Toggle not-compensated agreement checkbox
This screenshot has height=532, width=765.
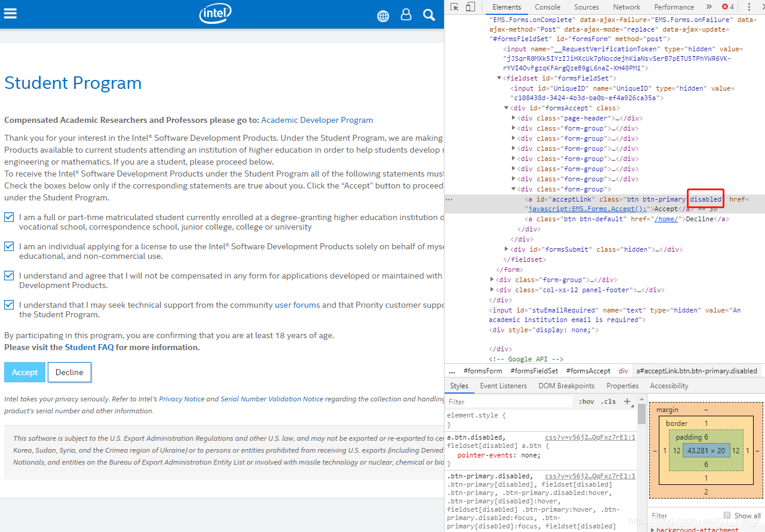[9, 276]
